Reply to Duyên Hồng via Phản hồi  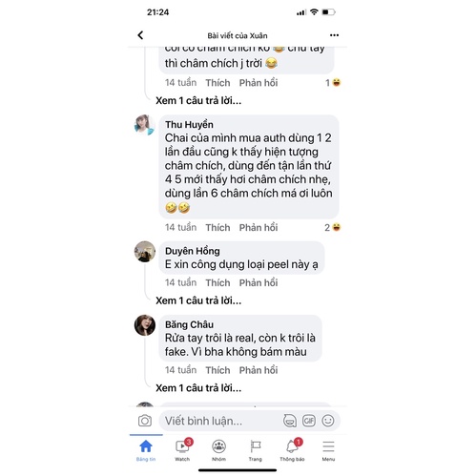pos(259,282)
